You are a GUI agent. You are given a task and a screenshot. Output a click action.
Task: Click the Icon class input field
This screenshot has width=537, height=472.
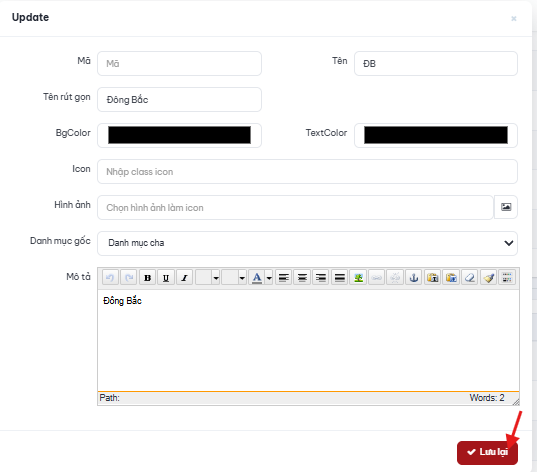pos(307,171)
